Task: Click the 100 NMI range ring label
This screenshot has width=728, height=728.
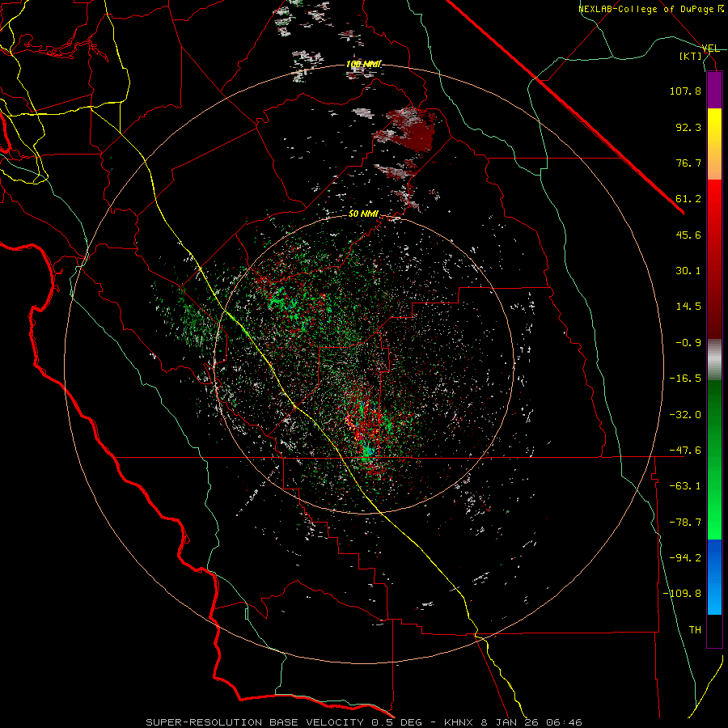Action: point(363,64)
